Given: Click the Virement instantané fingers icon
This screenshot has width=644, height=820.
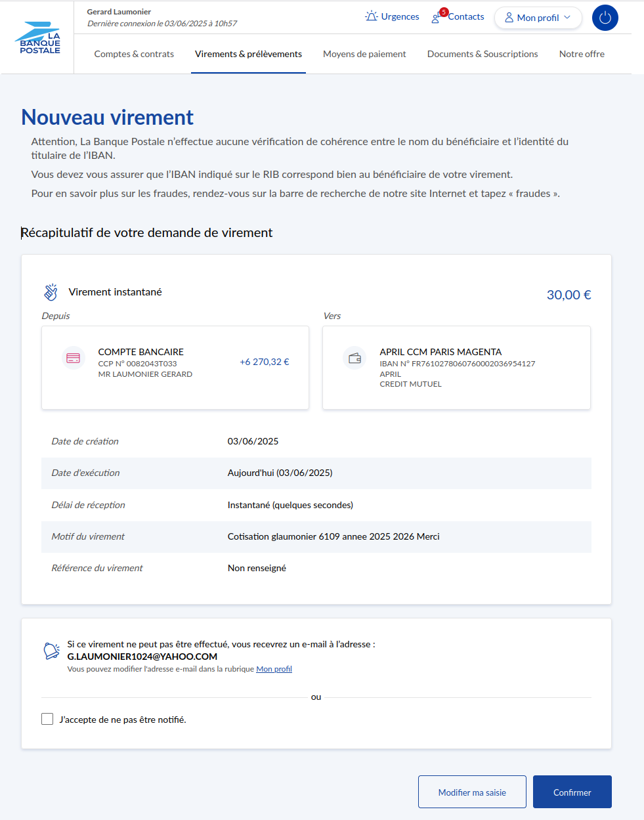Looking at the screenshot, I should coord(51,292).
